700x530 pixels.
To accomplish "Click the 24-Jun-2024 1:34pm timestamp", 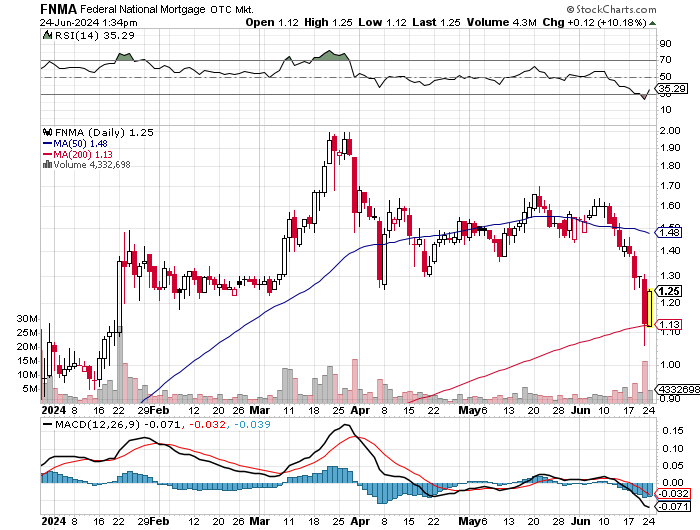I will click(x=88, y=22).
